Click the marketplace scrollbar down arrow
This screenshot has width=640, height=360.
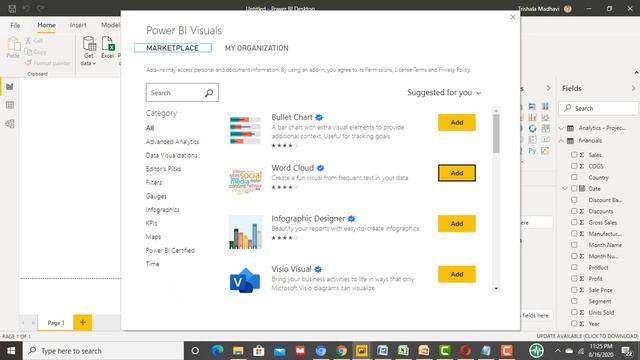coord(496,289)
